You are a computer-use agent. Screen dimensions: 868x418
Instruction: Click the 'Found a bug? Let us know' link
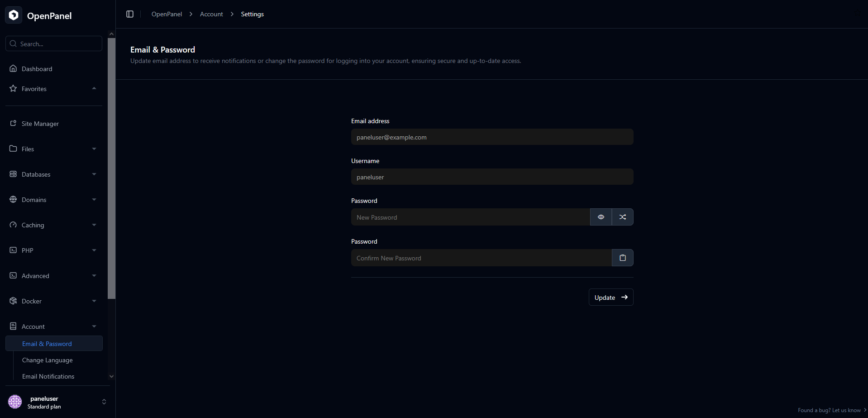point(829,410)
